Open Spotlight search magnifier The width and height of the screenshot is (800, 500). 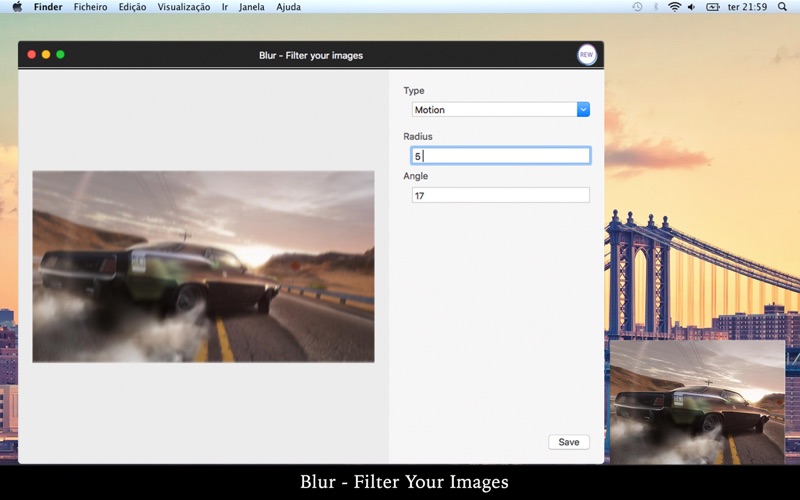click(x=782, y=7)
